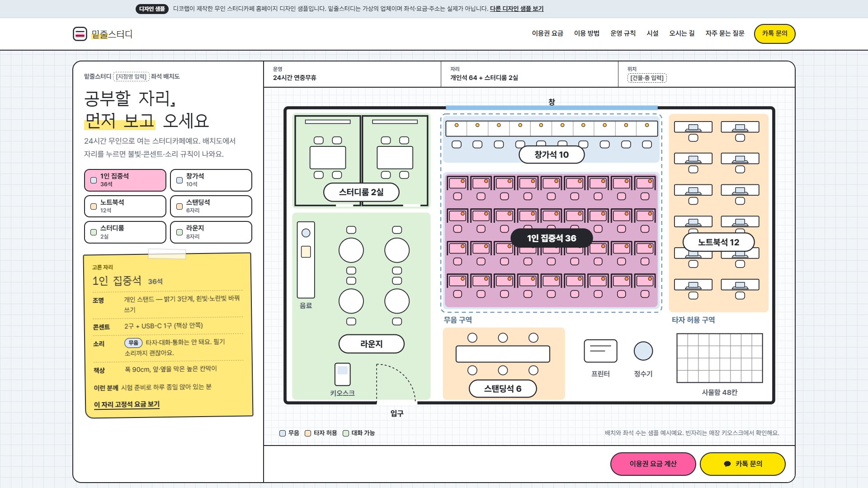This screenshot has height=488, width=868.
Task: Select the 음료 drink bar icon
Action: click(306, 259)
